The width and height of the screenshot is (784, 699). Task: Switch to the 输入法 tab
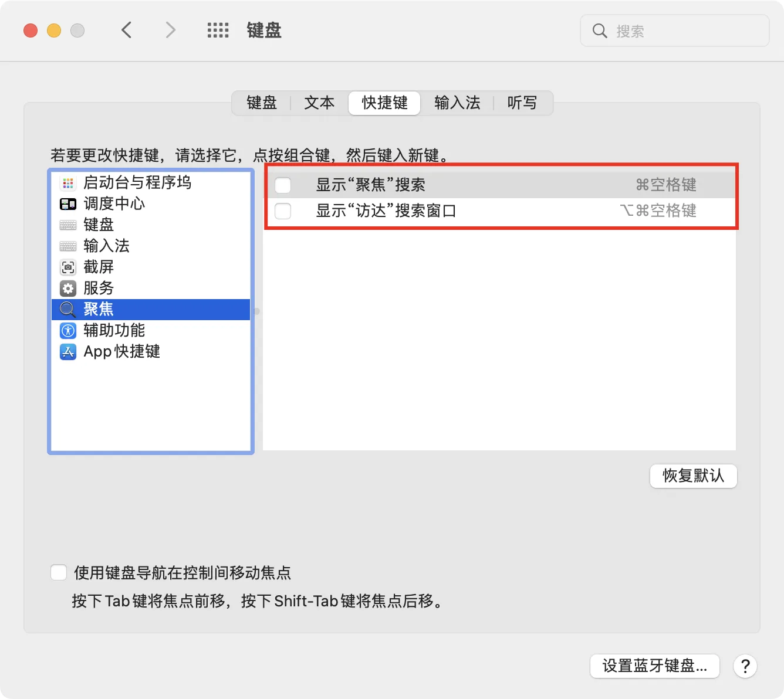pos(457,103)
